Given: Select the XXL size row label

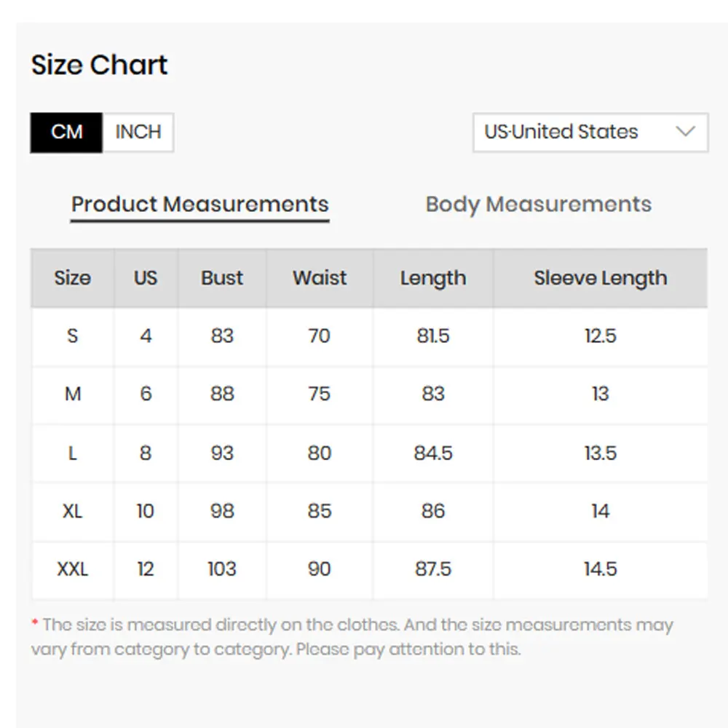Looking at the screenshot, I should [x=72, y=569].
